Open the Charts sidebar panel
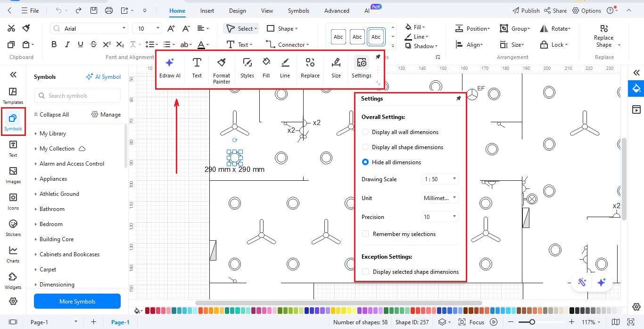Viewport: 644px width, 329px height. pos(13,254)
